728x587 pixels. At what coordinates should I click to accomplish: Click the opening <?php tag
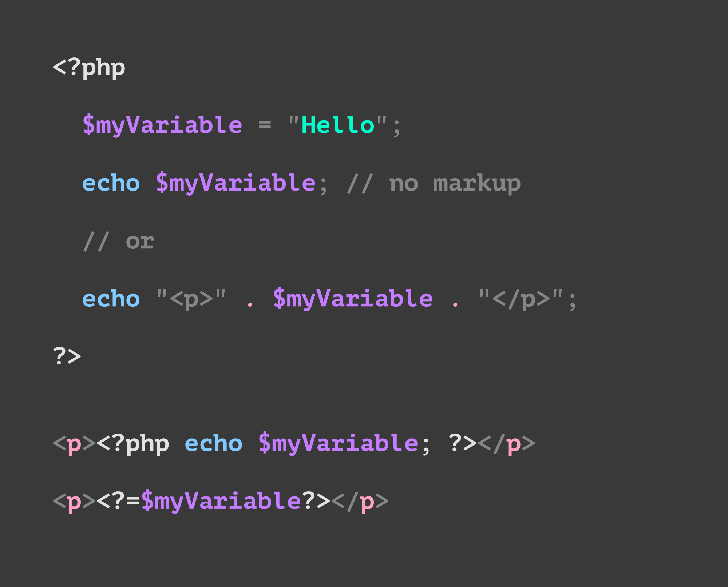point(89,68)
